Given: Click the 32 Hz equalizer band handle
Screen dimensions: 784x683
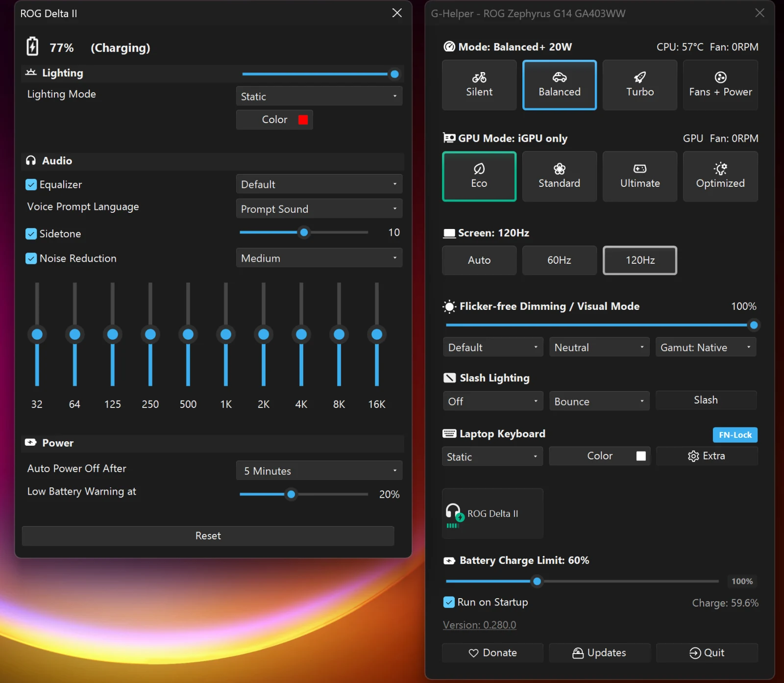Looking at the screenshot, I should (37, 334).
